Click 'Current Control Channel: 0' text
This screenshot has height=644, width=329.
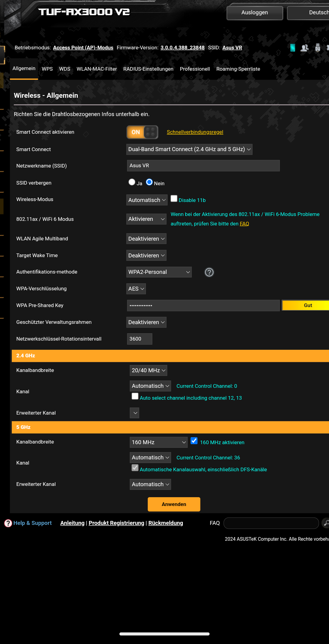tap(207, 386)
